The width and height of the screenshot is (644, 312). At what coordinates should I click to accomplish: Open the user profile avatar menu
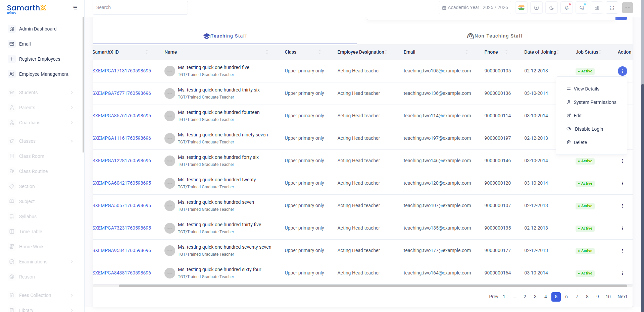pyautogui.click(x=627, y=8)
